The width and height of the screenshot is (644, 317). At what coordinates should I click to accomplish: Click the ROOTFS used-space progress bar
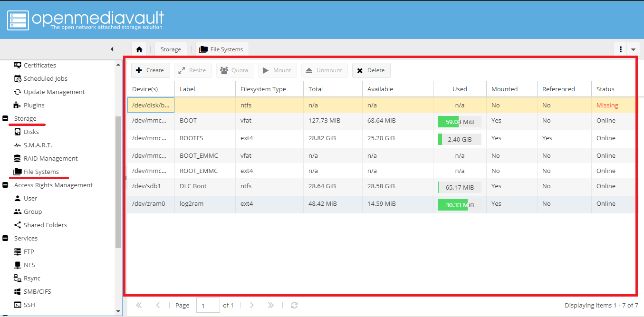459,138
